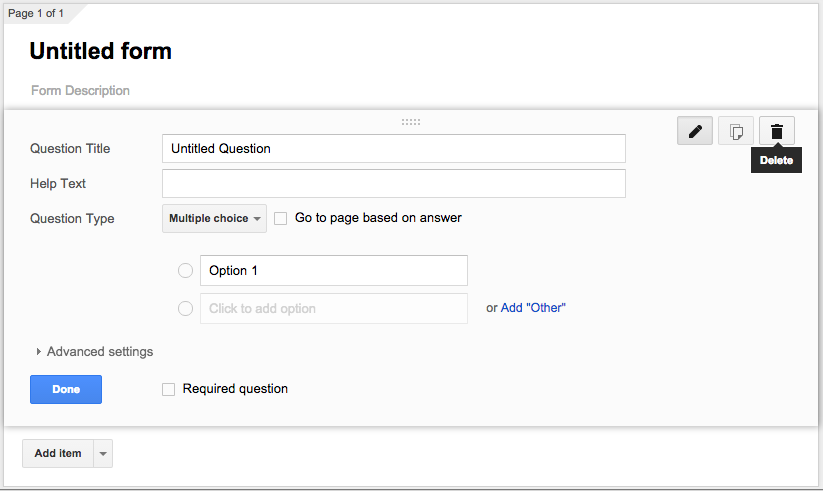
Task: Expand Advanced settings section
Action: click(94, 352)
